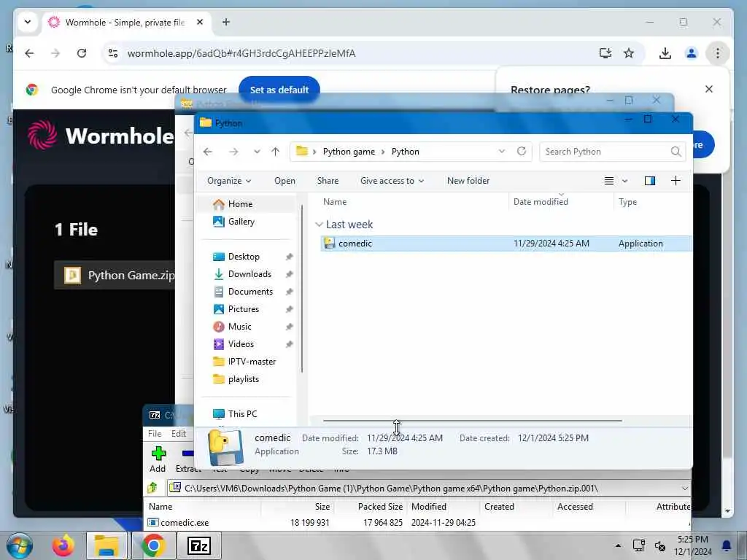Image resolution: width=747 pixels, height=560 pixels.
Task: Sort by Name column header
Action: (x=334, y=202)
